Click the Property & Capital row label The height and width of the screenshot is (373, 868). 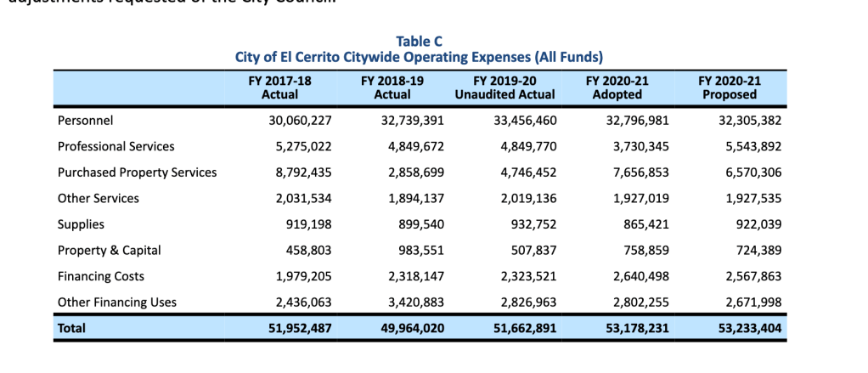tap(109, 251)
